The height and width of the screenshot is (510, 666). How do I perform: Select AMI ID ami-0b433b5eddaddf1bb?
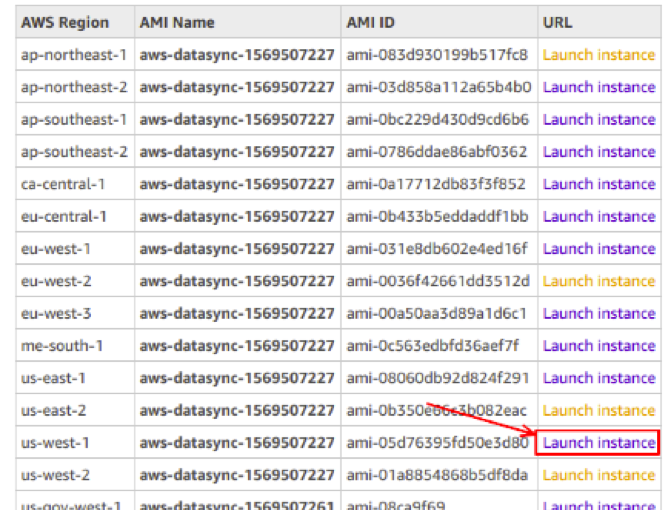(437, 217)
